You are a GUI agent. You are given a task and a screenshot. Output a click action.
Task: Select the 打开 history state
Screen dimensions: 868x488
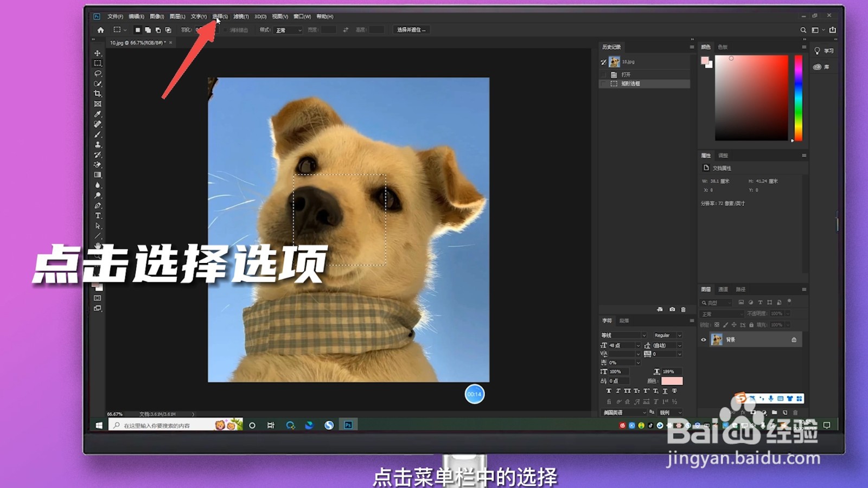(644, 75)
